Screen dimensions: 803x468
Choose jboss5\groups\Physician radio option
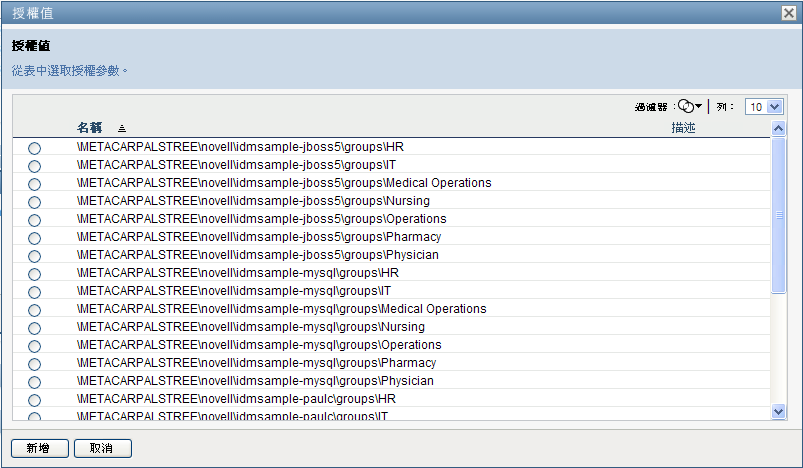(x=34, y=256)
